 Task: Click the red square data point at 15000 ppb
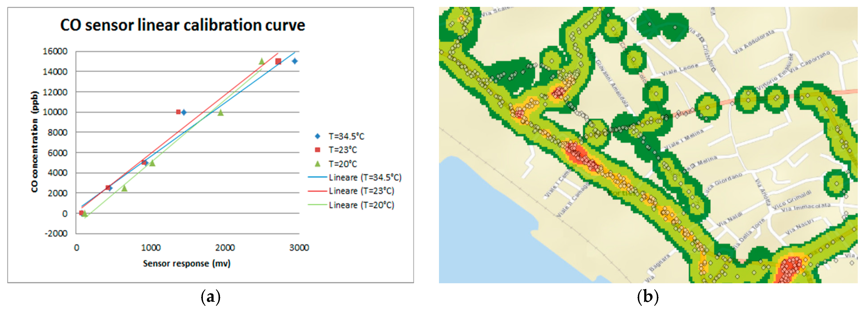point(278,61)
